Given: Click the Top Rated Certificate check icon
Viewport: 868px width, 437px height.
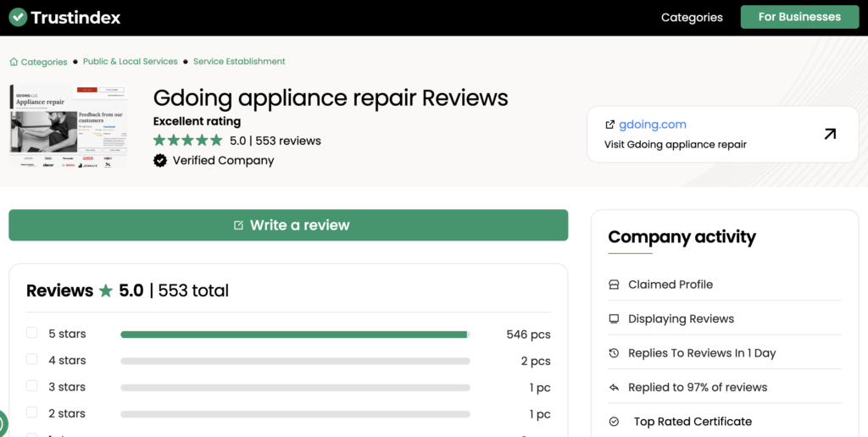Looking at the screenshot, I should tap(614, 422).
